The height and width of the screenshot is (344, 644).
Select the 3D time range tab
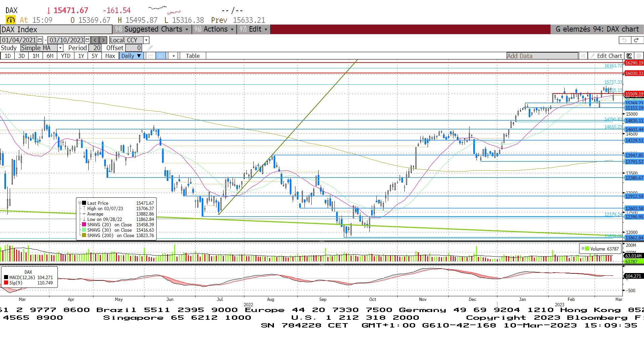pyautogui.click(x=22, y=56)
